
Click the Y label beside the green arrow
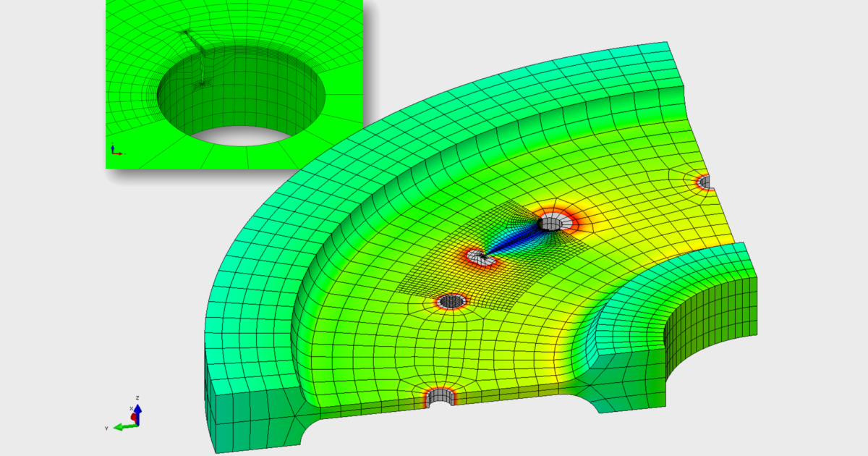106,428
